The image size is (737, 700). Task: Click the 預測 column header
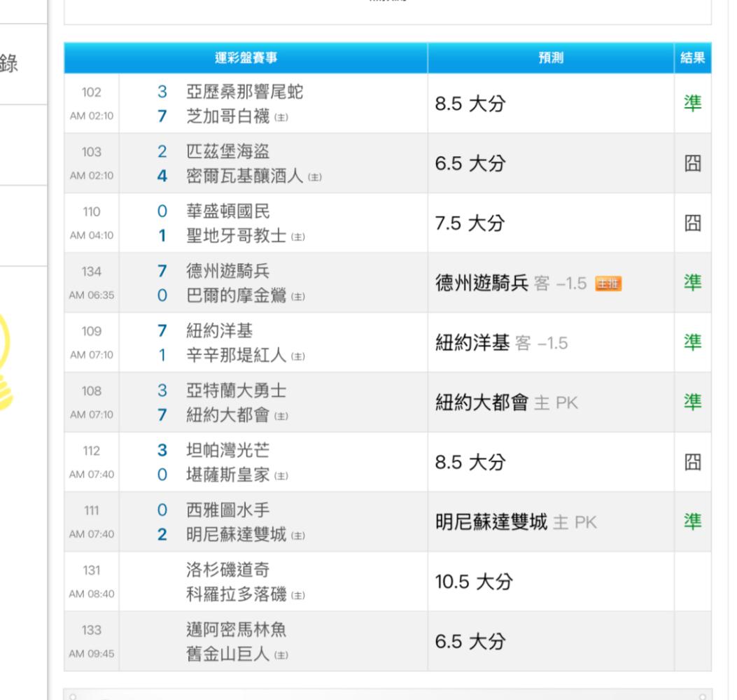click(550, 58)
